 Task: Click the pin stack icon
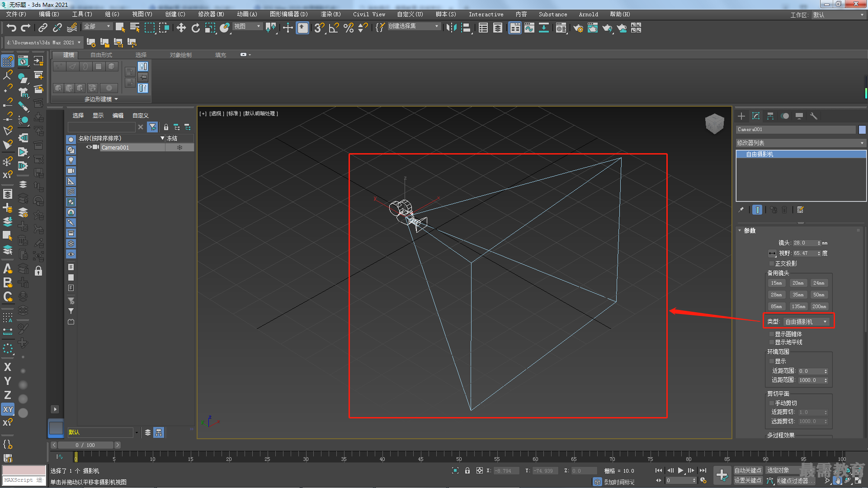tap(741, 210)
